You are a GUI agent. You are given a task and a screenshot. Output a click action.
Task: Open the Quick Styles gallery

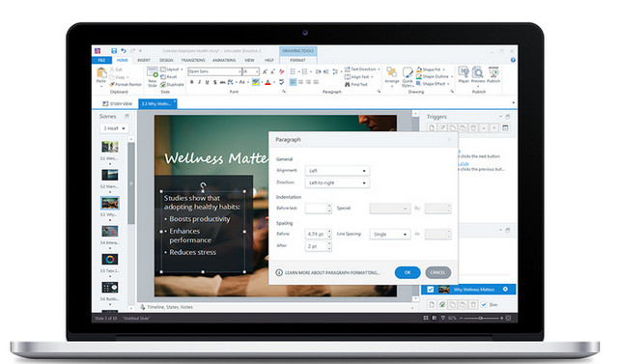[407, 76]
